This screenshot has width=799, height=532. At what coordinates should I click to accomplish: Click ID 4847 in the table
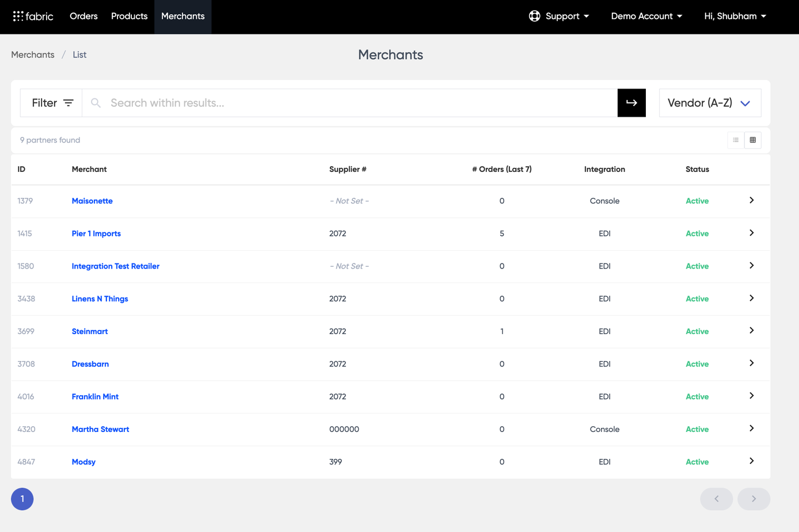[x=26, y=462]
